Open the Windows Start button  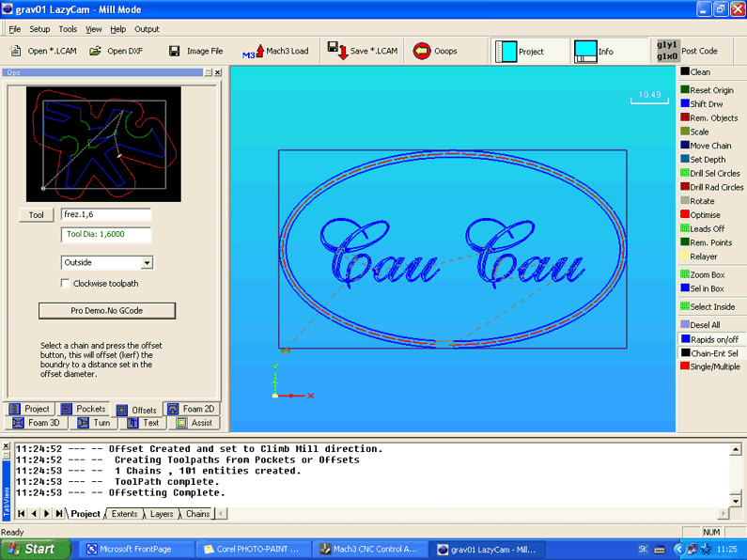pyautogui.click(x=36, y=549)
